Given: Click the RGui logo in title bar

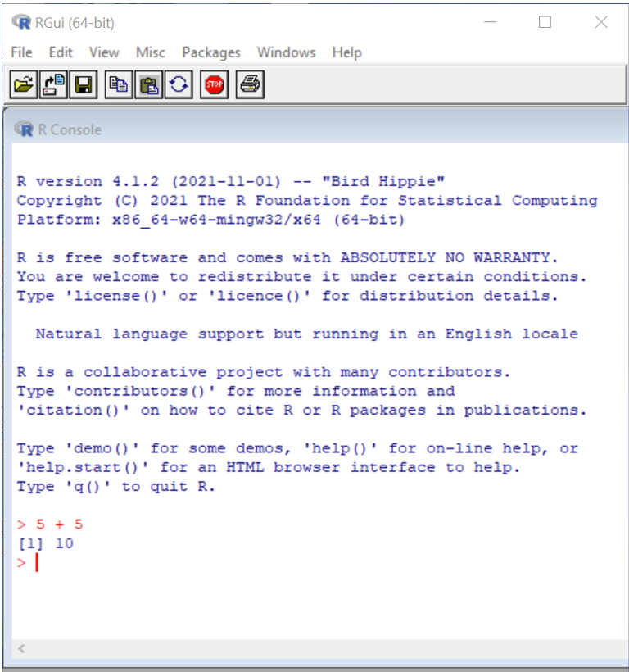Looking at the screenshot, I should 21,22.
